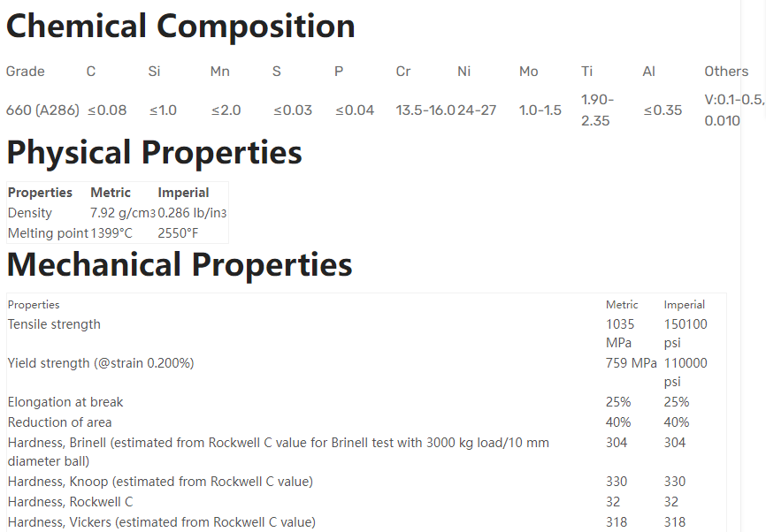Click the 110000 psi yield value

pyautogui.click(x=686, y=372)
